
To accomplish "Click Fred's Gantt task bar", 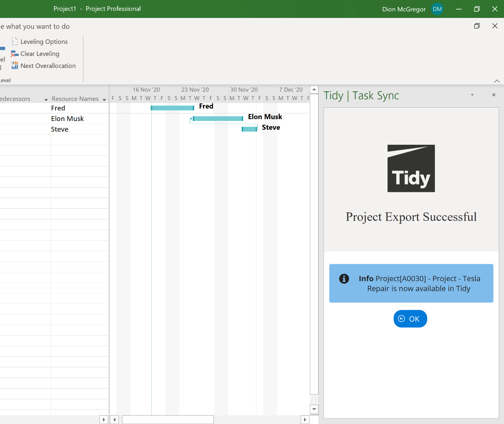I will pos(172,108).
